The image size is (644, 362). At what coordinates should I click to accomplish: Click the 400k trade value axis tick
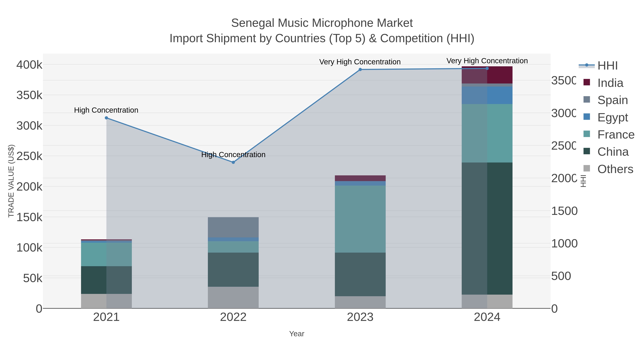[x=29, y=65]
